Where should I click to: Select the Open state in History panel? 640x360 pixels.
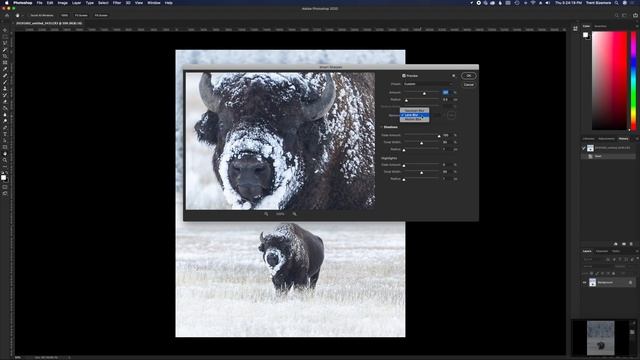(608, 156)
